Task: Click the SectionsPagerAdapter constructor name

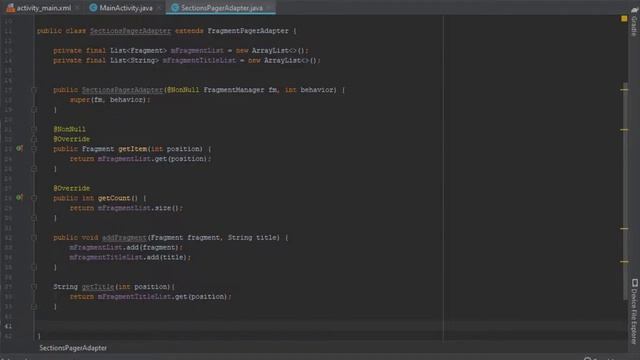Action: [122, 90]
